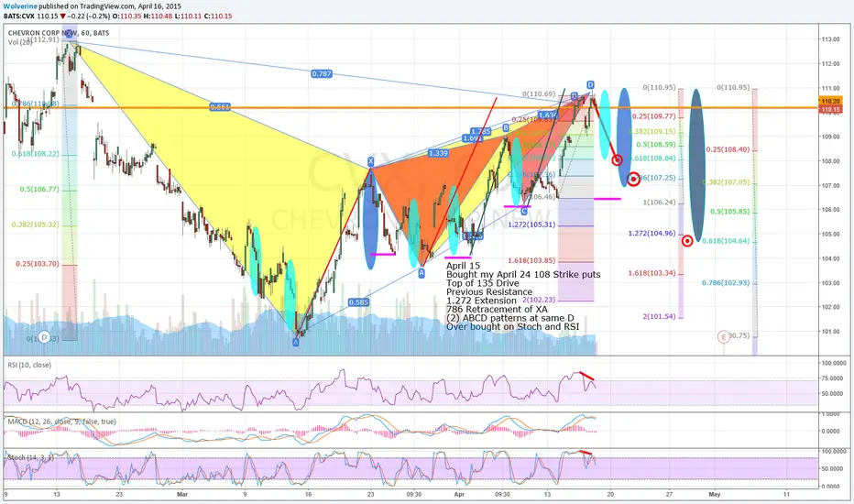This screenshot has height=504, width=854.
Task: Click the Stoch indicator label
Action: tap(30, 457)
